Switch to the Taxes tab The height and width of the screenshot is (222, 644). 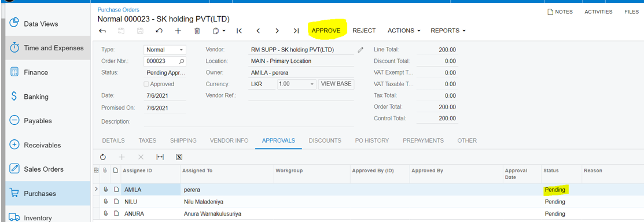pos(148,140)
